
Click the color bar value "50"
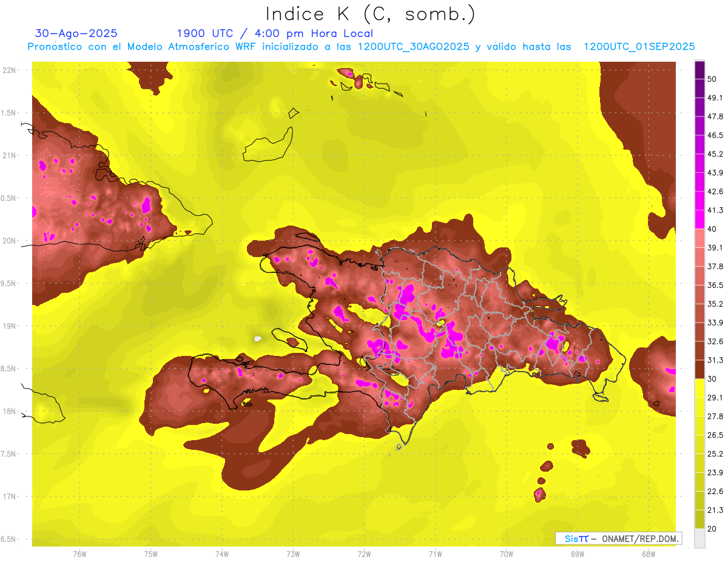coord(712,79)
